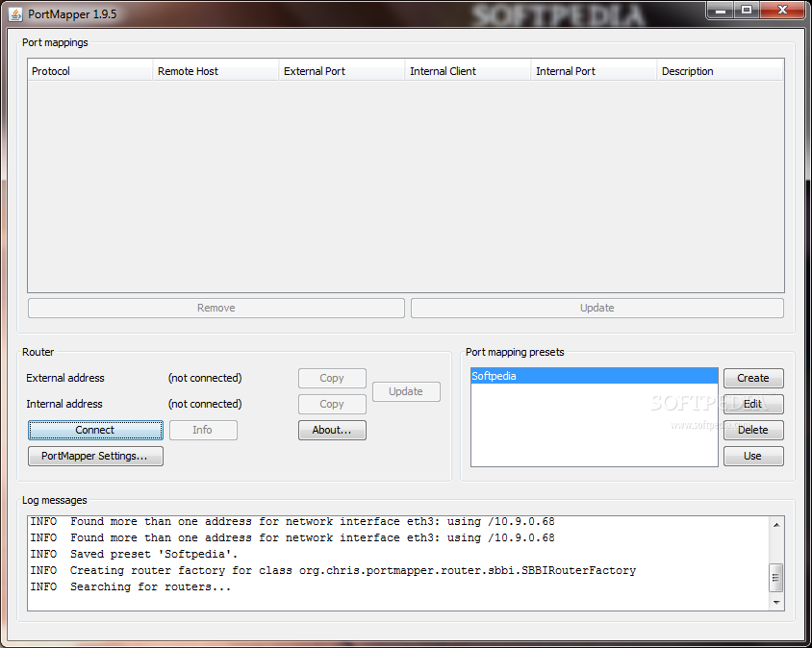Click external address '(not connected)' value

click(x=205, y=379)
